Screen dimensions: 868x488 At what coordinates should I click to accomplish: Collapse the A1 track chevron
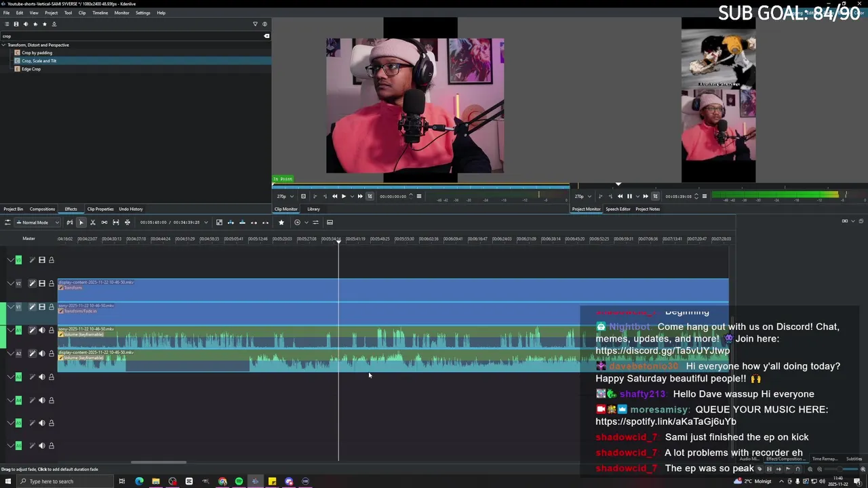10,330
